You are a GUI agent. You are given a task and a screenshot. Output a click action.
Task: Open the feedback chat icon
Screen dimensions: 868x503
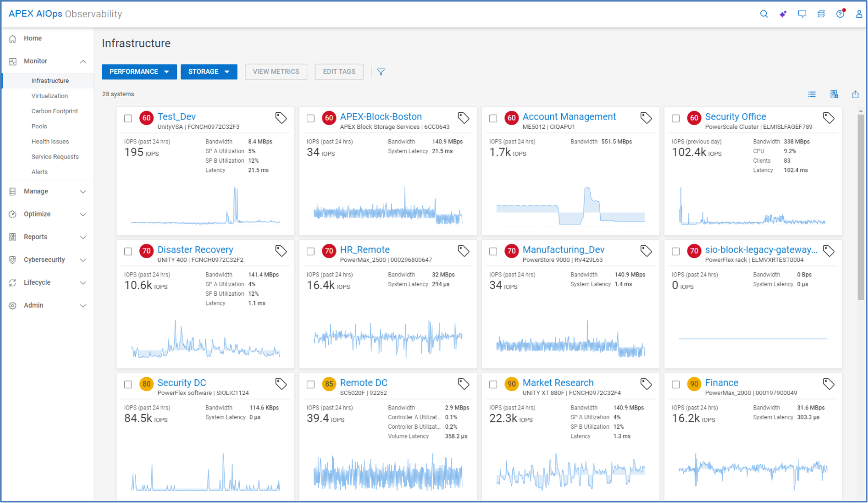click(x=802, y=14)
